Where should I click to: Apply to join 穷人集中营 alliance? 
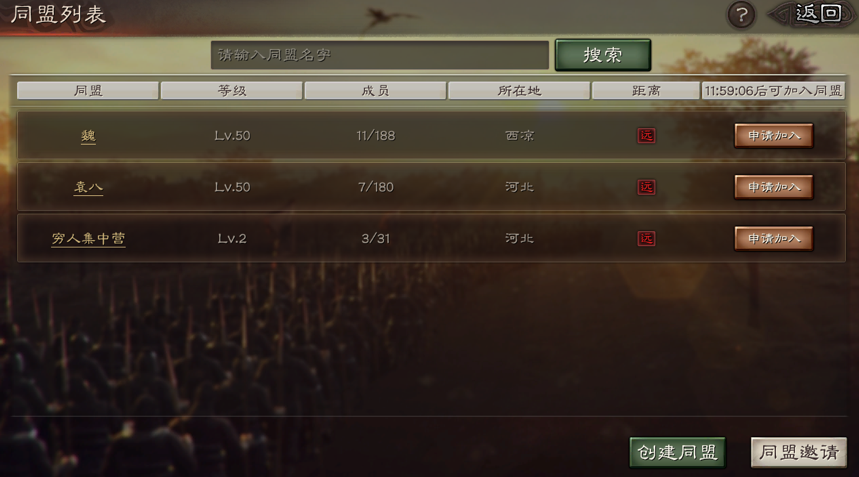click(774, 238)
